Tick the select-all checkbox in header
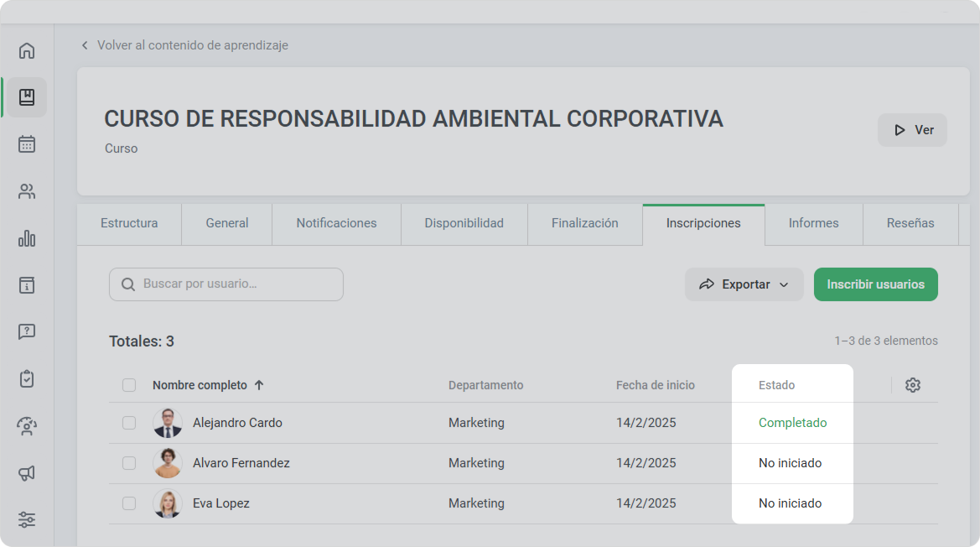 coord(129,385)
